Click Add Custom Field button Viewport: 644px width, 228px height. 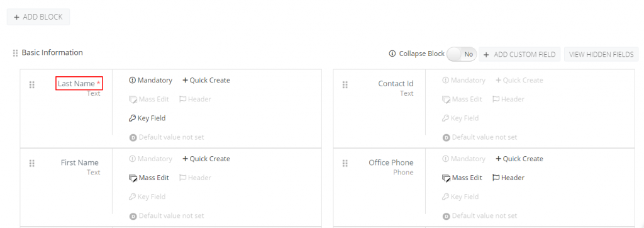tap(519, 54)
